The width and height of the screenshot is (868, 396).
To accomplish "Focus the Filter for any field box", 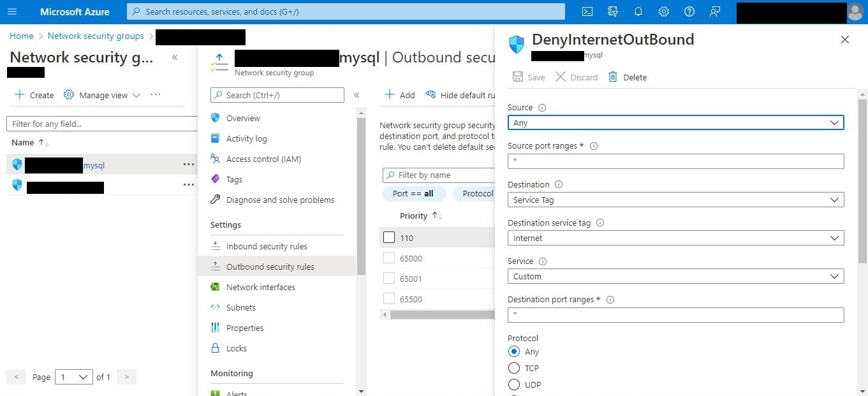I will point(102,124).
